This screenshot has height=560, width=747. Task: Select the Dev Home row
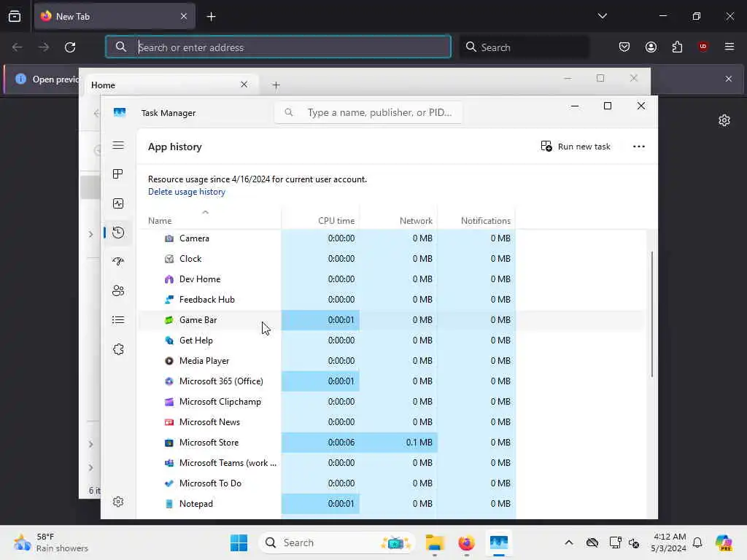[392, 279]
